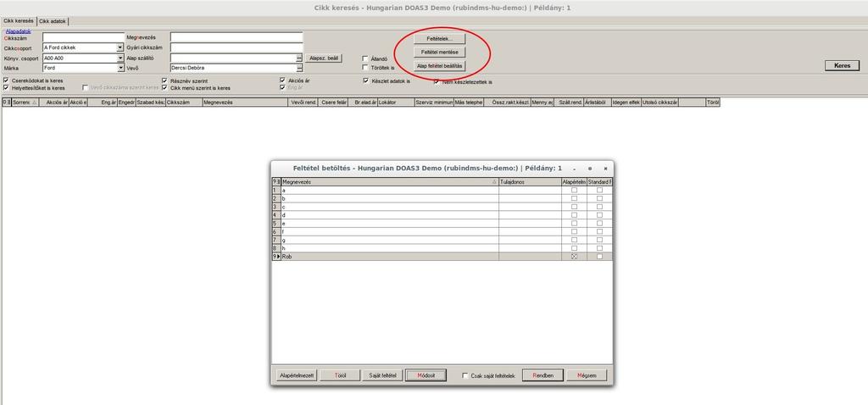This screenshot has width=868, height=405.
Task: Click the Br.elad.ár column header
Action: click(x=363, y=103)
